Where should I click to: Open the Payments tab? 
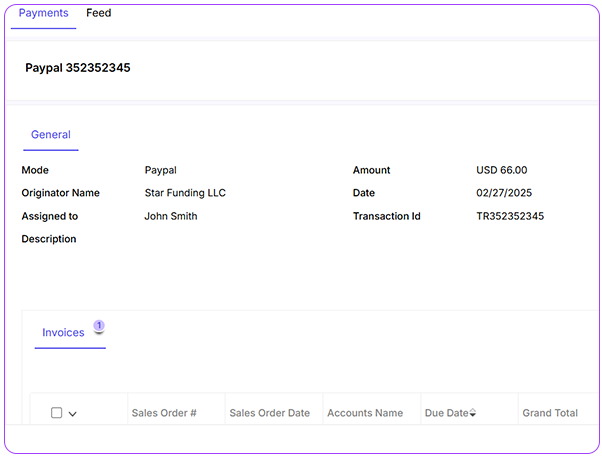pos(43,14)
